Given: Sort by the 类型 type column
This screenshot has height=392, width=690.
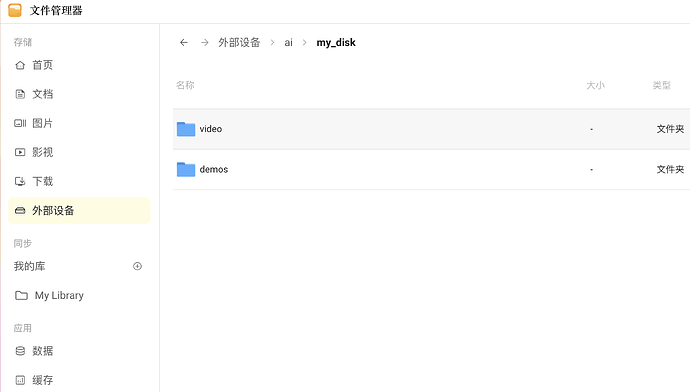Looking at the screenshot, I should pos(661,85).
